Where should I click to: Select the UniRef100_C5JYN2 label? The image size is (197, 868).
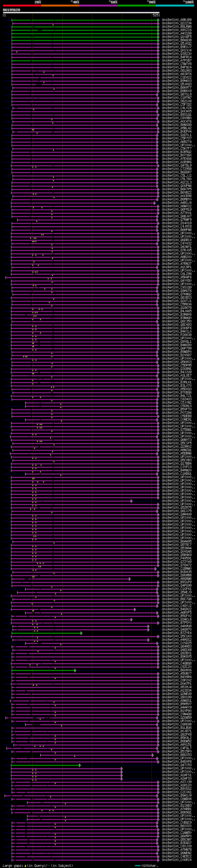[177, 403]
